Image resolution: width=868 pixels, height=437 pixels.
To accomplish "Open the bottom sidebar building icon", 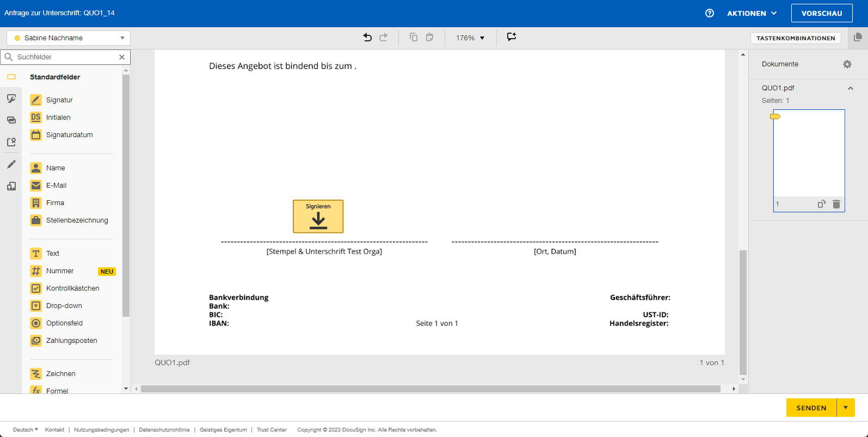I will 11,186.
